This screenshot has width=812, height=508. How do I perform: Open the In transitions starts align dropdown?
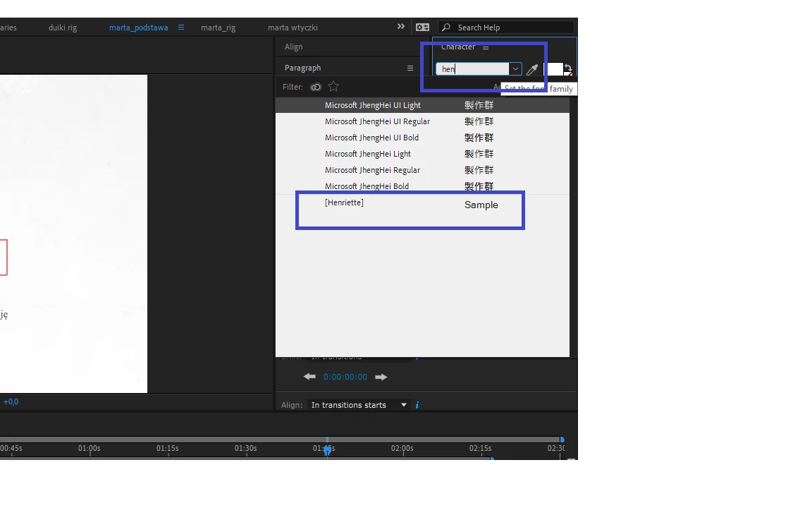359,405
